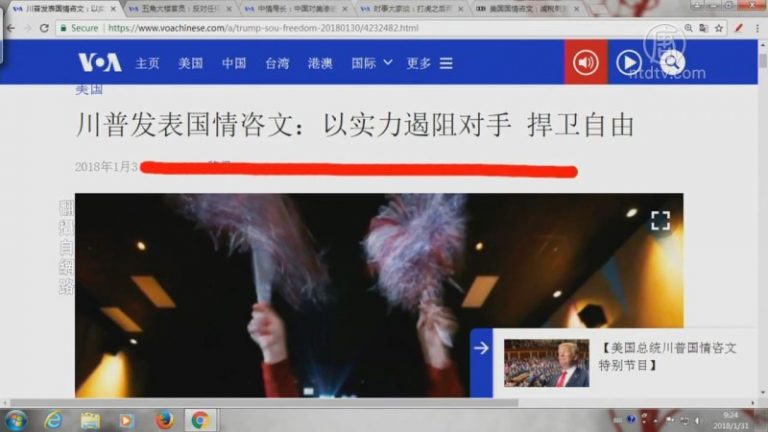Screen dimensions: 768x432
Task: Enter fullscreen on the article video
Action: [x=660, y=220]
